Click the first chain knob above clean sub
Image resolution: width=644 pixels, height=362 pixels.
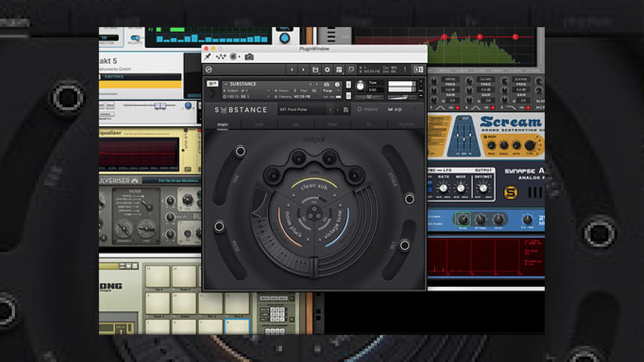point(273,175)
